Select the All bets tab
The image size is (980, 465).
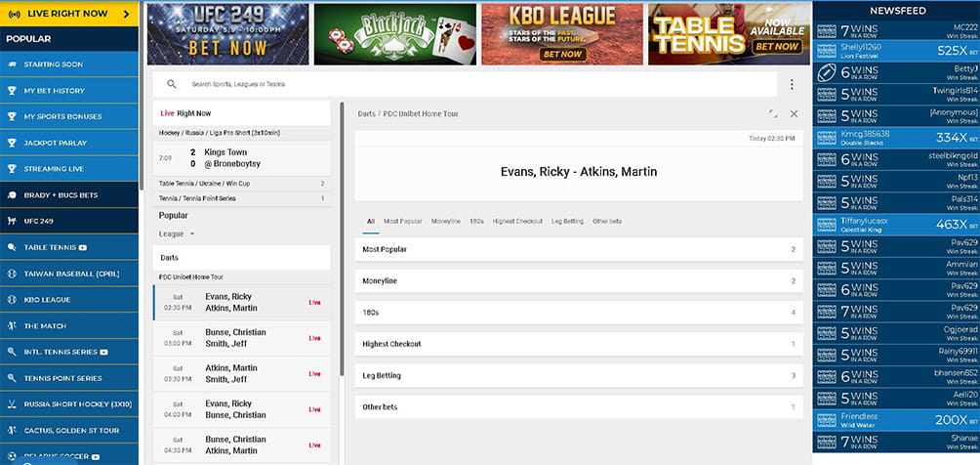(371, 222)
